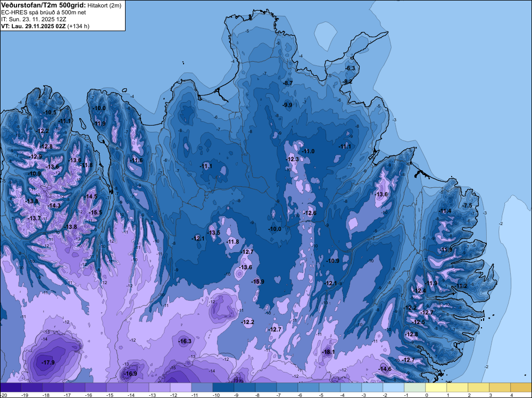Click the '-18.1' temperature label
Image resolution: width=532 pixels, height=398 pixels.
click(x=328, y=352)
